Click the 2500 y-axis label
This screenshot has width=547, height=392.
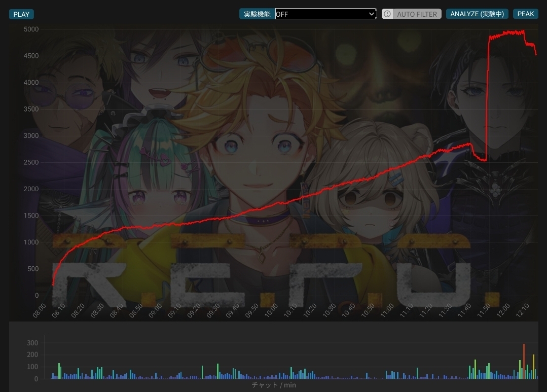coord(31,162)
